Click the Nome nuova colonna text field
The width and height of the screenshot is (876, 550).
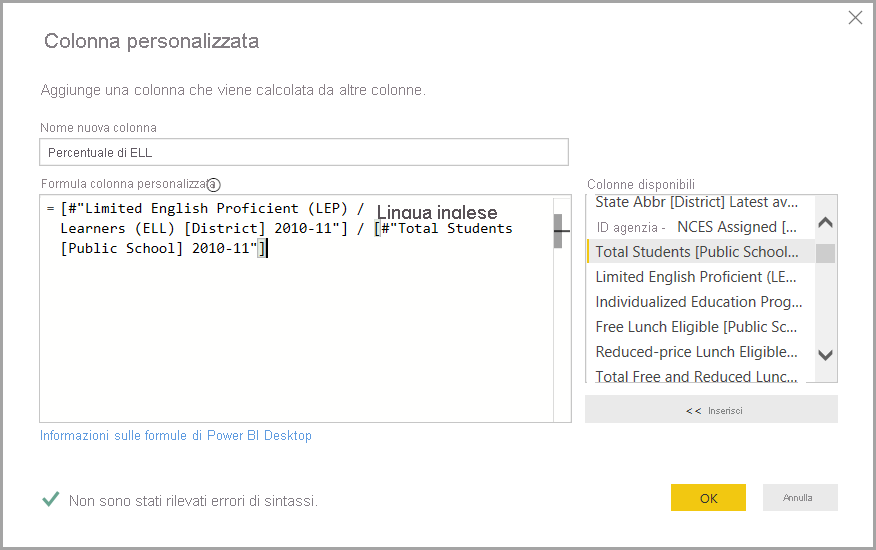[304, 152]
